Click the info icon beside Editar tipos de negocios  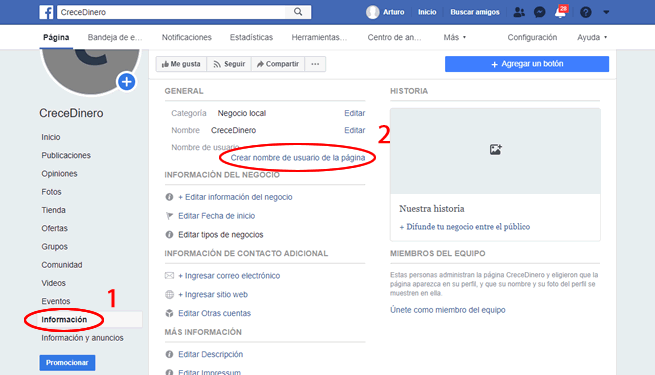coord(169,235)
